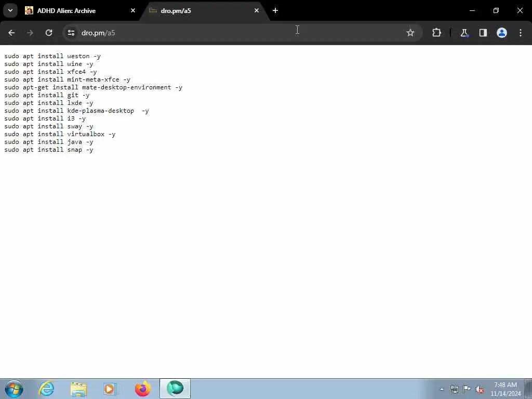Click the line installing mint-meta-xfce

(x=67, y=79)
